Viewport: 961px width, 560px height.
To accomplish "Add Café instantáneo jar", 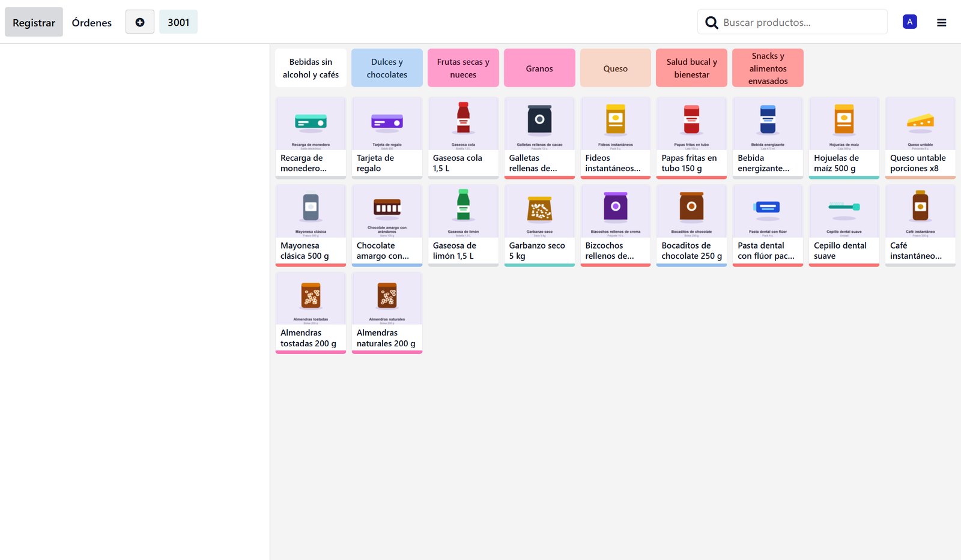I will tap(920, 225).
